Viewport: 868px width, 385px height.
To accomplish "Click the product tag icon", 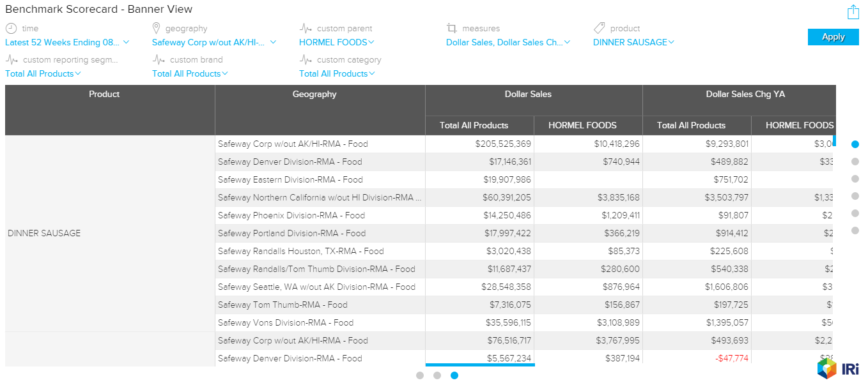I will tap(599, 28).
